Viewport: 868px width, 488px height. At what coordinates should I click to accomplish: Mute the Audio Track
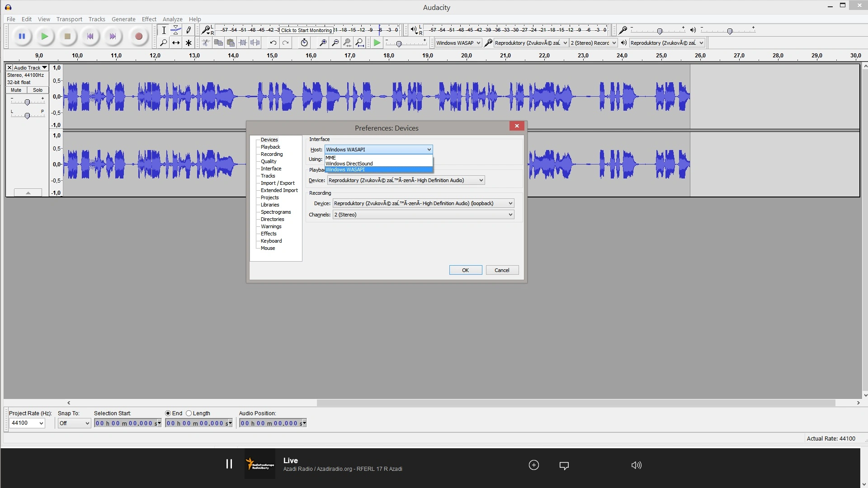click(x=16, y=90)
